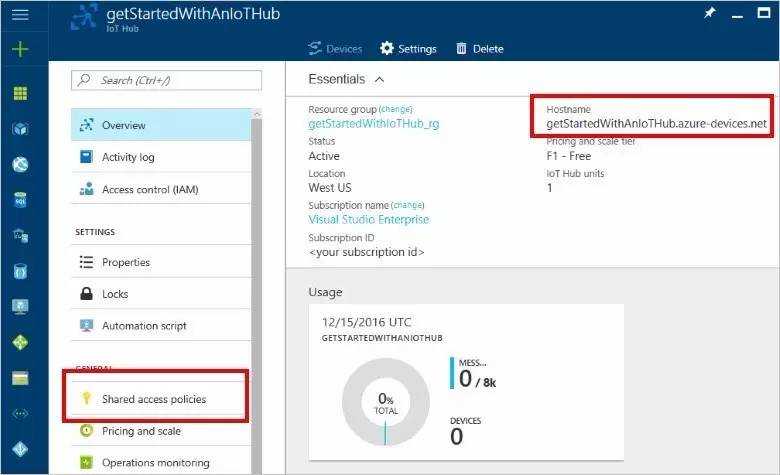Delete the IoT hub via trash button
The image size is (780, 475).
click(x=480, y=49)
